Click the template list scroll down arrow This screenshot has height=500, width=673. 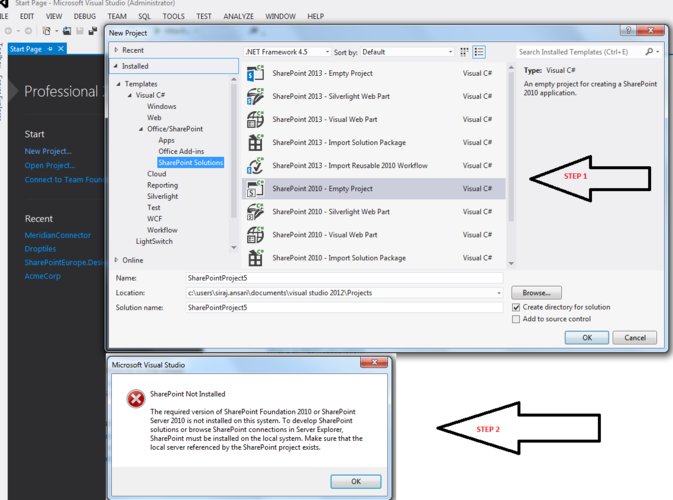pos(511,264)
